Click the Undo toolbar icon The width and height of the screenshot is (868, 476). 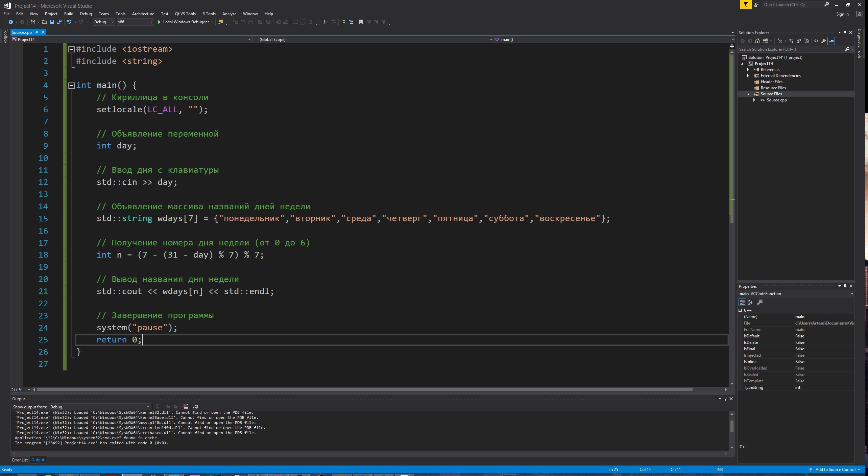(69, 22)
